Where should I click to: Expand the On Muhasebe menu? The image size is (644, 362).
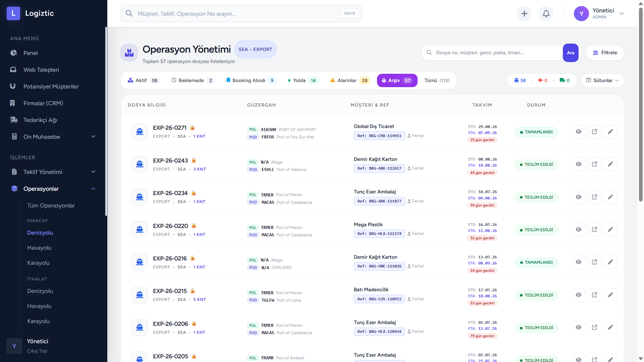[54, 137]
